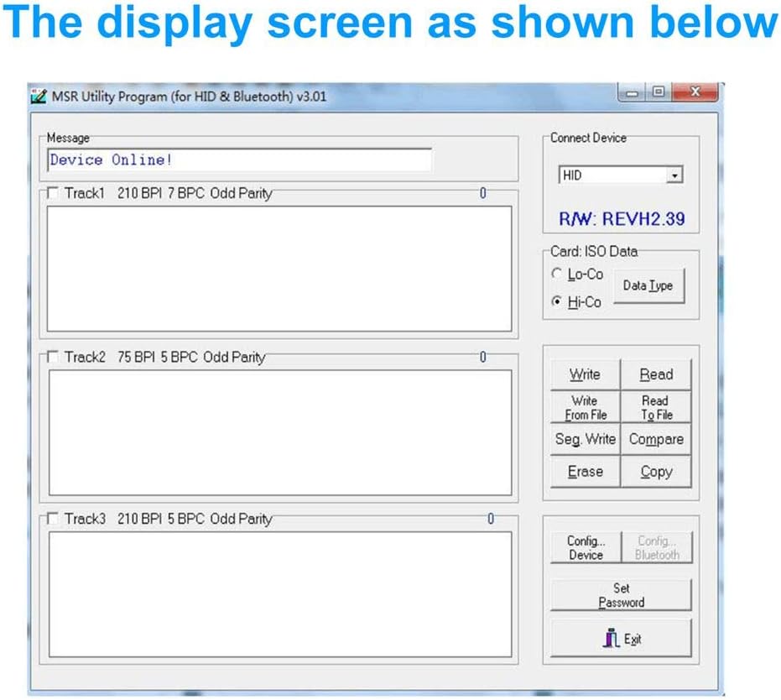Image resolution: width=781 pixels, height=700 pixels.
Task: Enable the Track3 checkbox
Action: point(54,520)
